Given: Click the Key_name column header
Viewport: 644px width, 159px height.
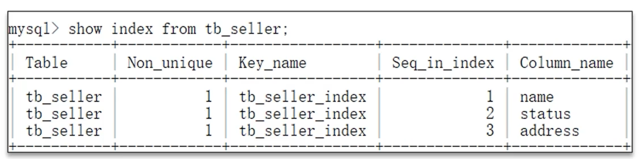Looking at the screenshot, I should 272,63.
